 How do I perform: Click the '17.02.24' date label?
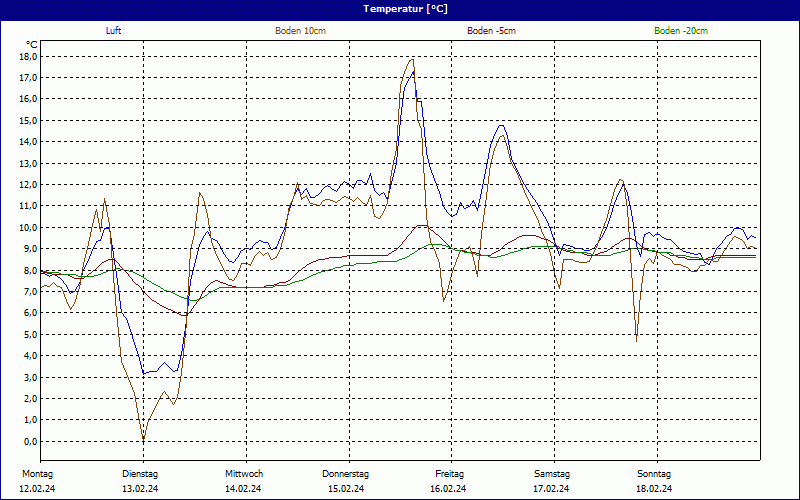click(552, 489)
